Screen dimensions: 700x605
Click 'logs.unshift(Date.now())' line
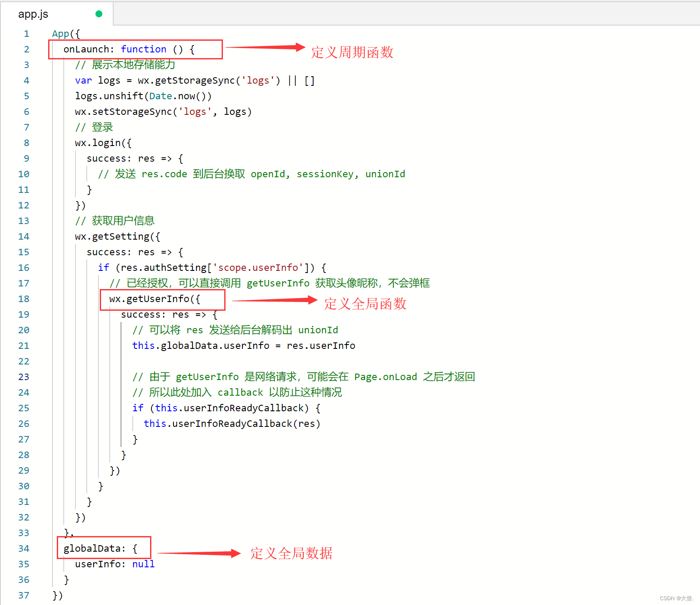click(x=143, y=96)
